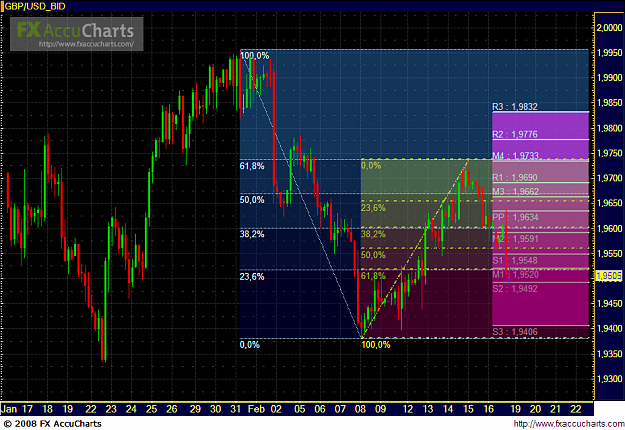Select the Feb month label on date axis
This screenshot has height=430, width=625.
[257, 409]
